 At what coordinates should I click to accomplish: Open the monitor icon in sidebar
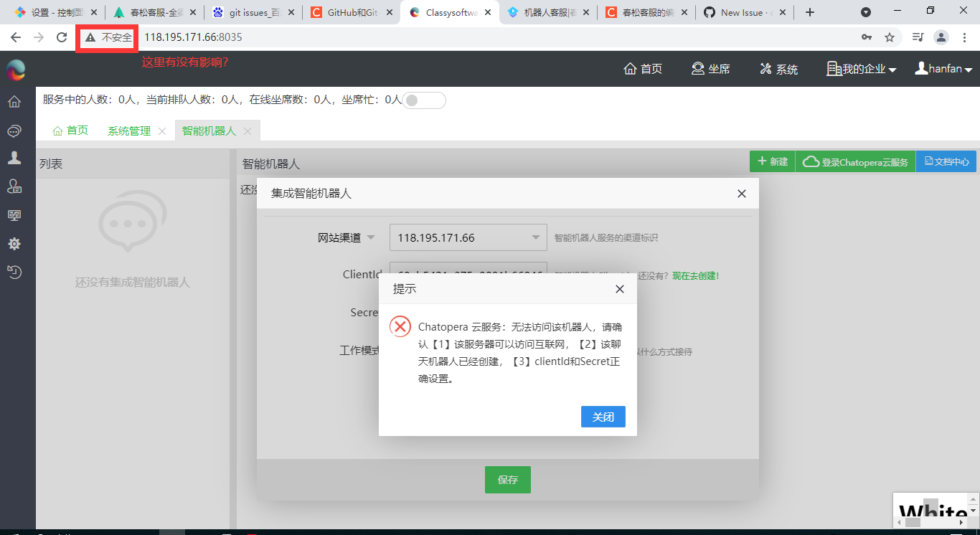pos(14,215)
